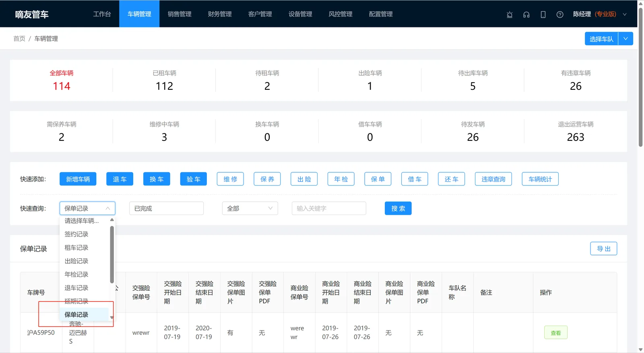644x353 pixels.
Task: Choose 退车记录 from the list
Action: coord(85,288)
